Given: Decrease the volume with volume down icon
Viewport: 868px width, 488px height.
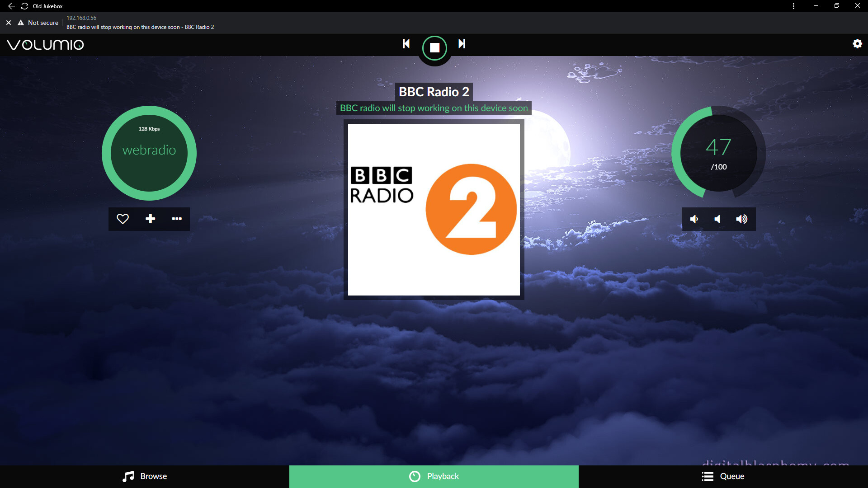Looking at the screenshot, I should click(694, 219).
